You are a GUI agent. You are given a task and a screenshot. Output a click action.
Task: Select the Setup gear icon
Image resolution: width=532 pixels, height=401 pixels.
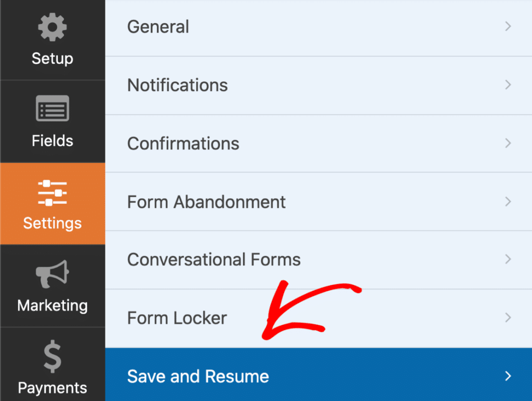52,27
